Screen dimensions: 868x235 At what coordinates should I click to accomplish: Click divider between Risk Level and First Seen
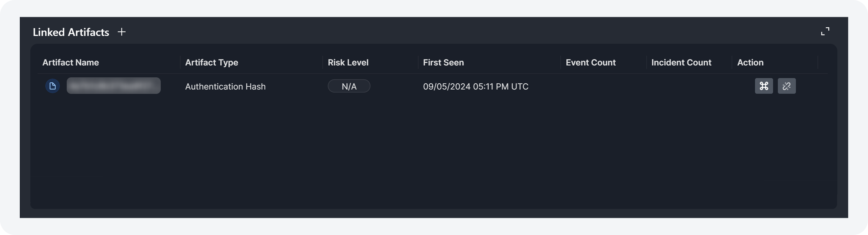[418, 63]
